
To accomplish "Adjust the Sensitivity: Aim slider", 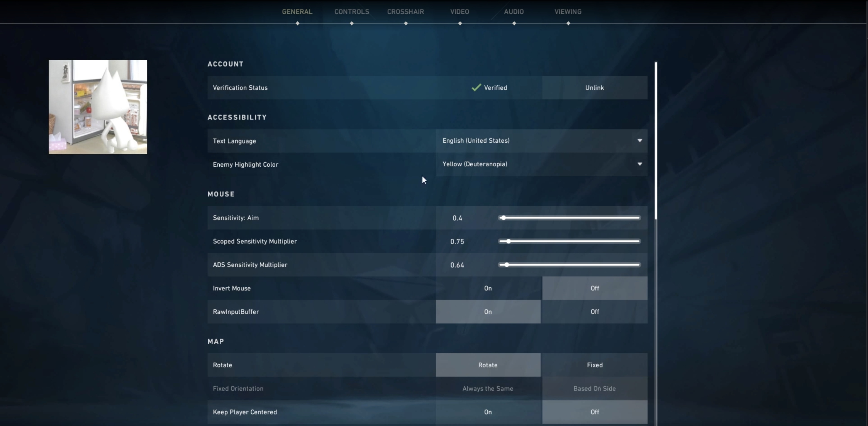I will pos(570,218).
